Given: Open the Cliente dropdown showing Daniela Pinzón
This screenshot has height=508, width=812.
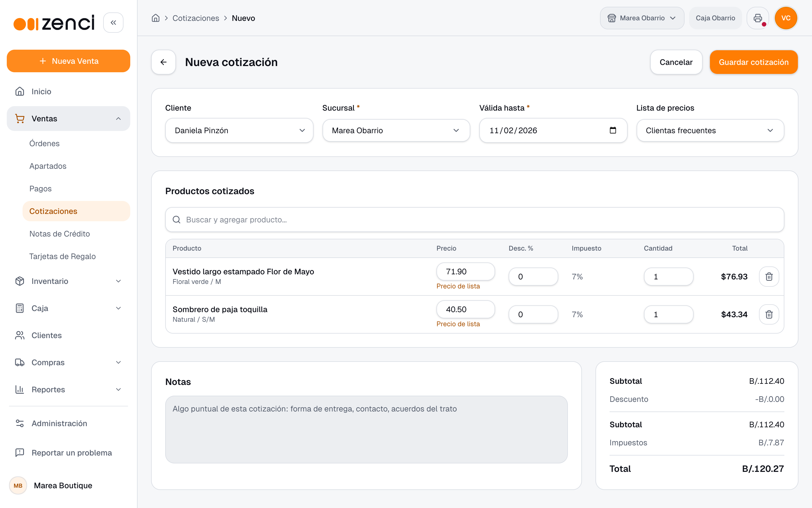Looking at the screenshot, I should coord(239,130).
